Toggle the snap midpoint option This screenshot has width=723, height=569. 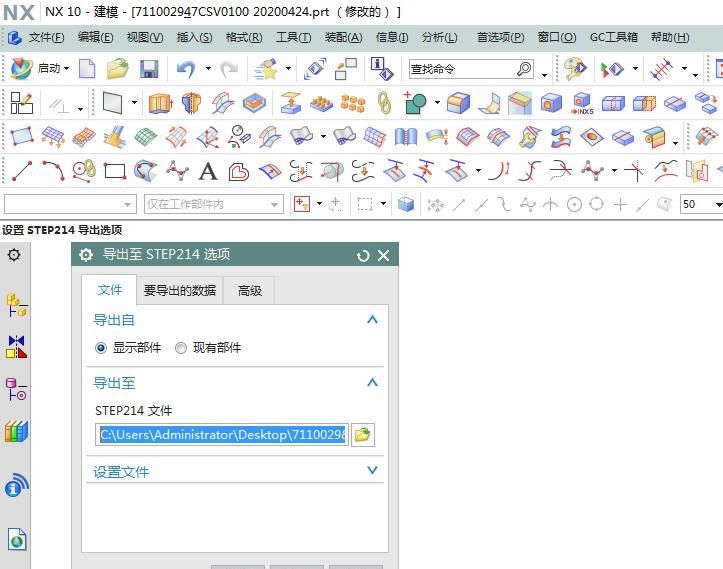[481, 204]
